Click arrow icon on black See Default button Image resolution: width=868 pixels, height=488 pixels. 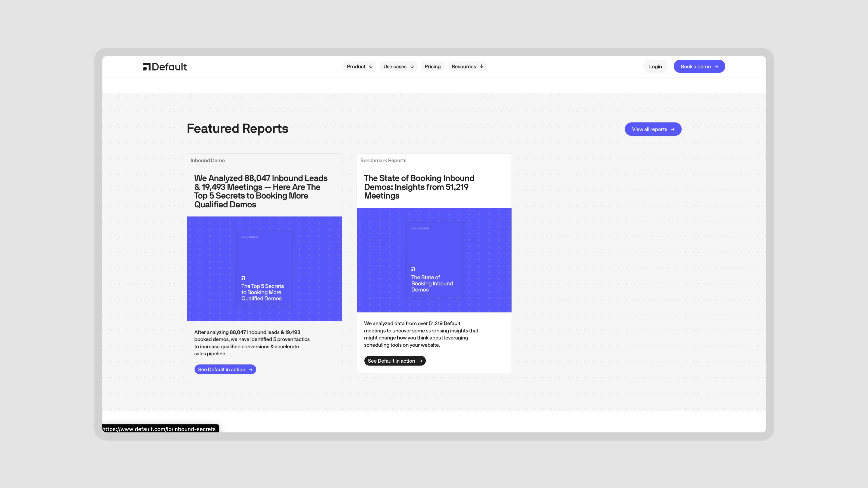420,361
